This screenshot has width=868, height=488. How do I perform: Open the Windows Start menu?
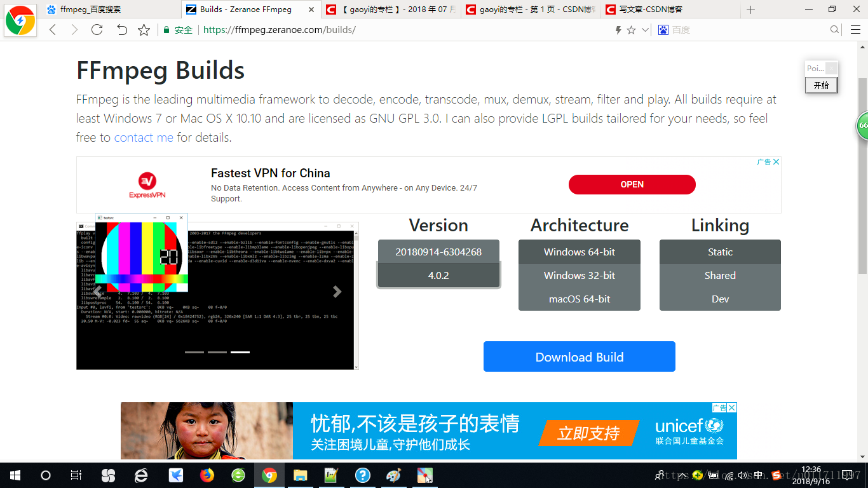[x=15, y=475]
